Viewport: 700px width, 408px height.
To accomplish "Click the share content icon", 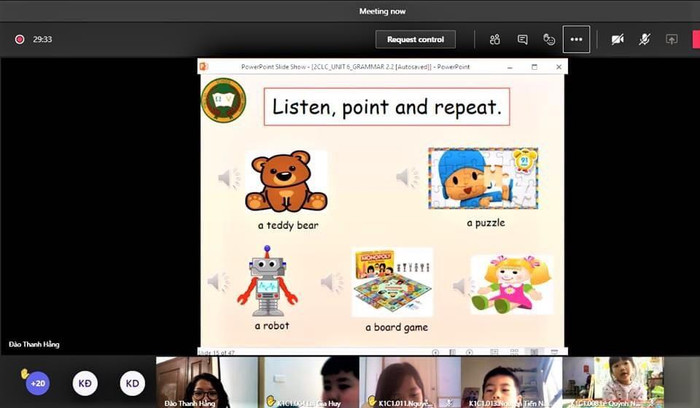I will (671, 39).
